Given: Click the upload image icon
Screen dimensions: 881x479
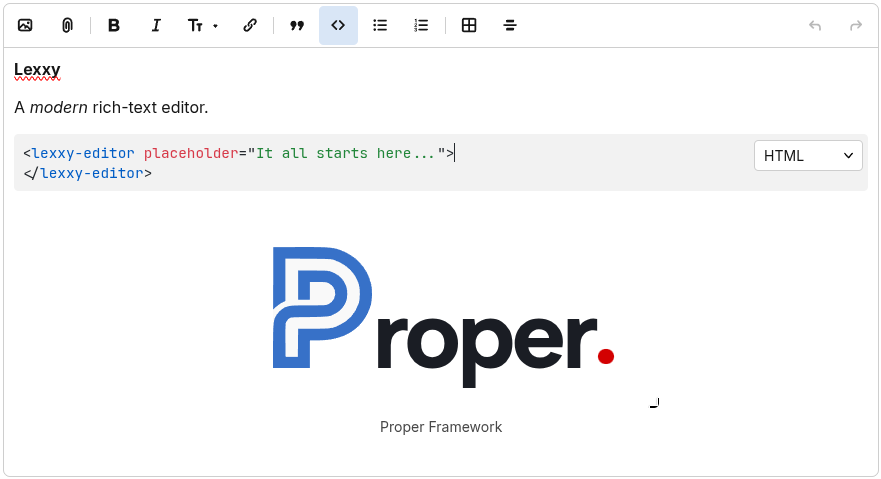Looking at the screenshot, I should [25, 25].
